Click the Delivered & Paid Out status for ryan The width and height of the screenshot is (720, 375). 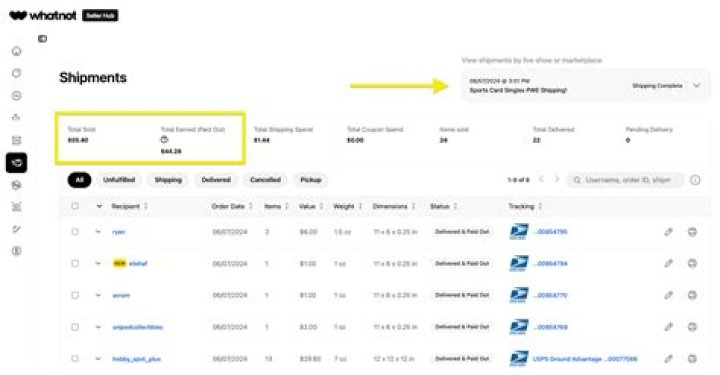point(462,232)
